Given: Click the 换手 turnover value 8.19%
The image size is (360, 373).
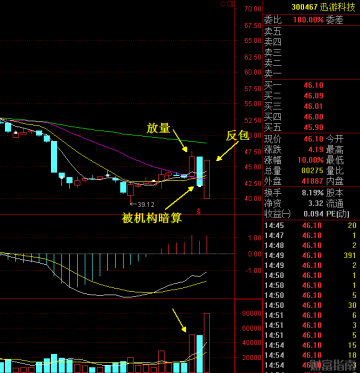Looking at the screenshot, I should click(x=314, y=193).
